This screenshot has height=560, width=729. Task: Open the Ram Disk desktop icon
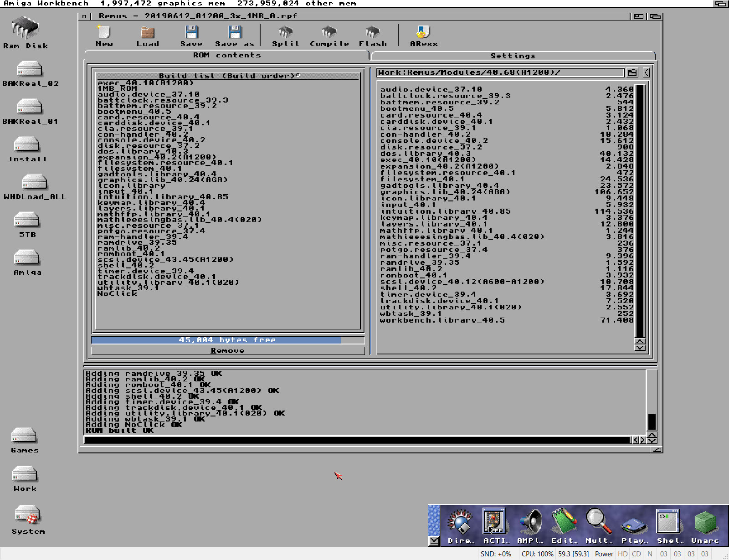(26, 28)
